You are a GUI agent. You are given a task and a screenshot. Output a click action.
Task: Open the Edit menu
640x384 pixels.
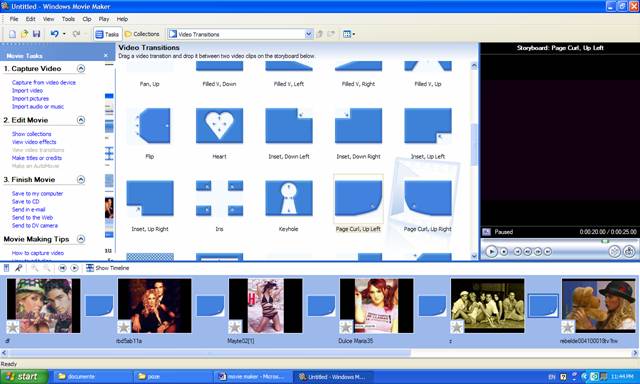[x=31, y=19]
